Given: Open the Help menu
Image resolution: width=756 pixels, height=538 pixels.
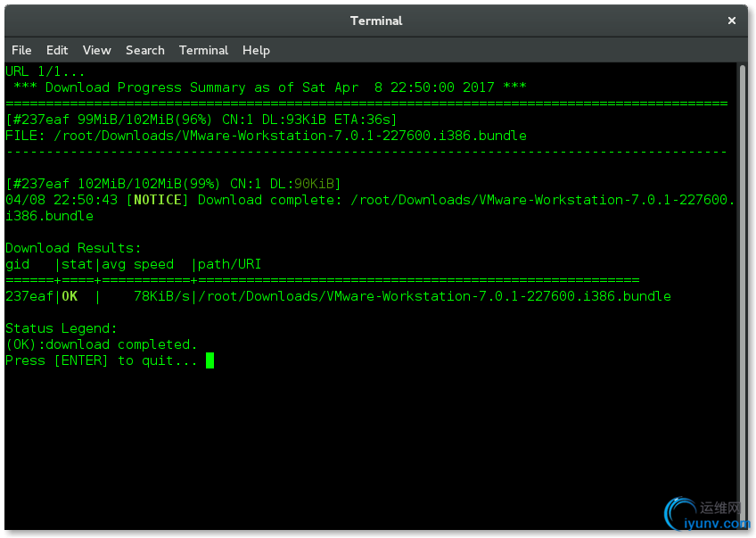Looking at the screenshot, I should pyautogui.click(x=256, y=50).
